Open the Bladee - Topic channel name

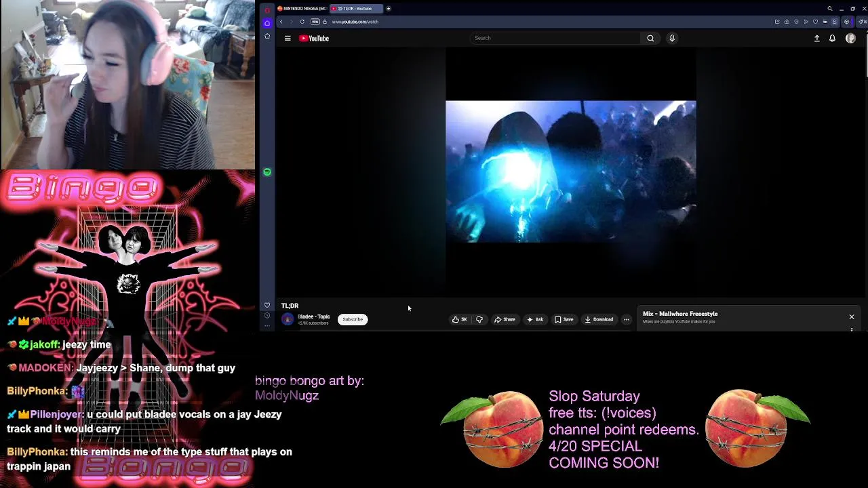314,317
